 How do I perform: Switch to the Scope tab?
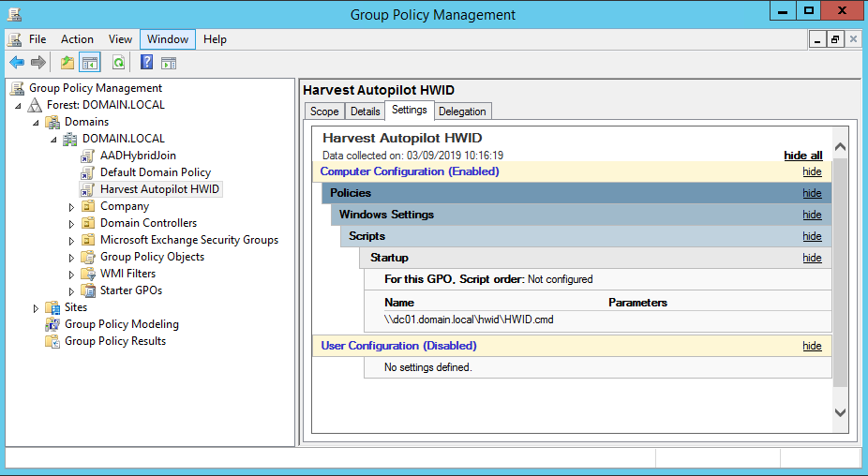point(324,112)
